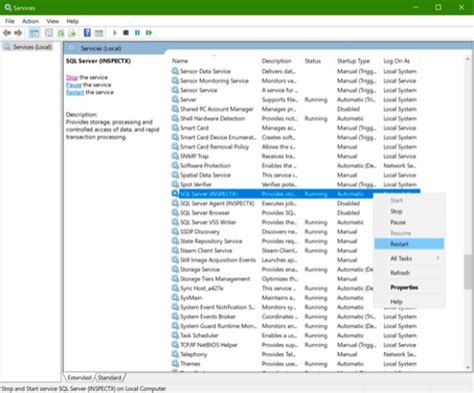Open the View menu
The width and height of the screenshot is (474, 393).
tap(53, 21)
